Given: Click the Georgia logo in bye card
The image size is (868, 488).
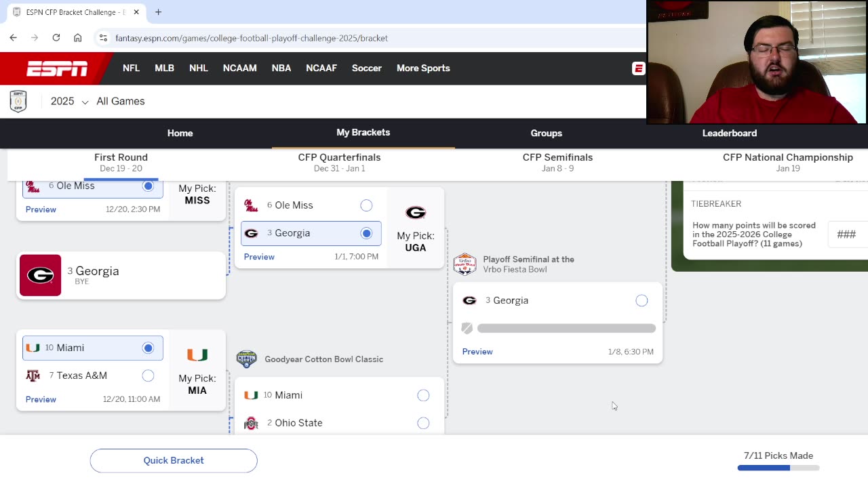Looking at the screenshot, I should (41, 275).
